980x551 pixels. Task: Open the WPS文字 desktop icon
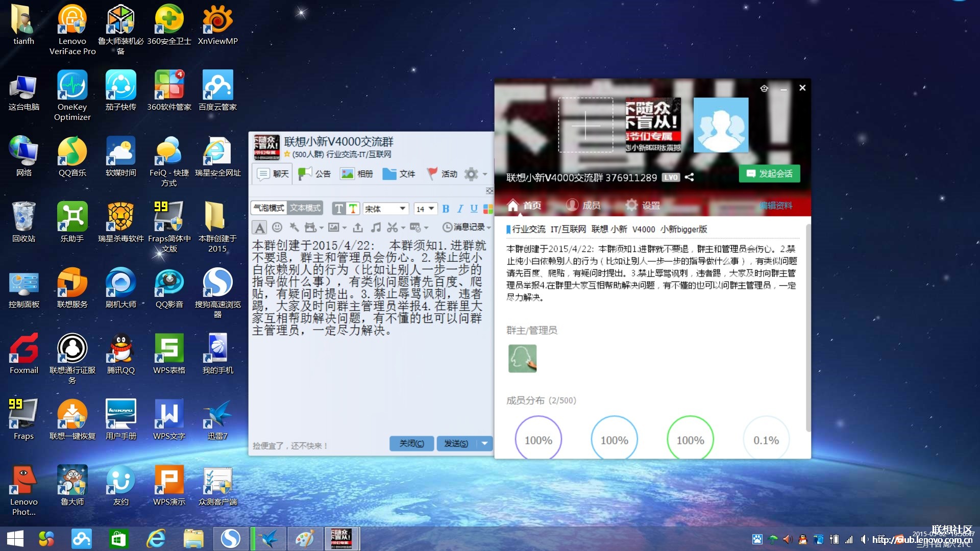(x=169, y=419)
